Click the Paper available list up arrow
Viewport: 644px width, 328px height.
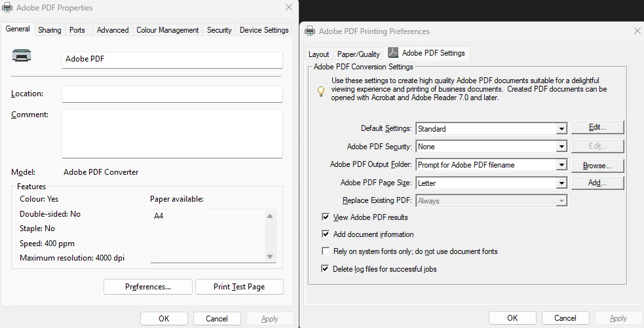270,216
